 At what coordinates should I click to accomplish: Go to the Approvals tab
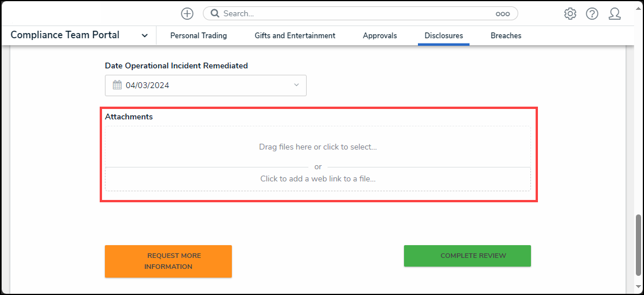point(380,35)
